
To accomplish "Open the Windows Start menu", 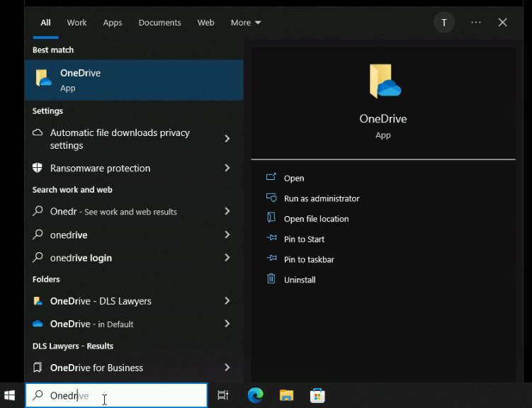I will tap(11, 395).
